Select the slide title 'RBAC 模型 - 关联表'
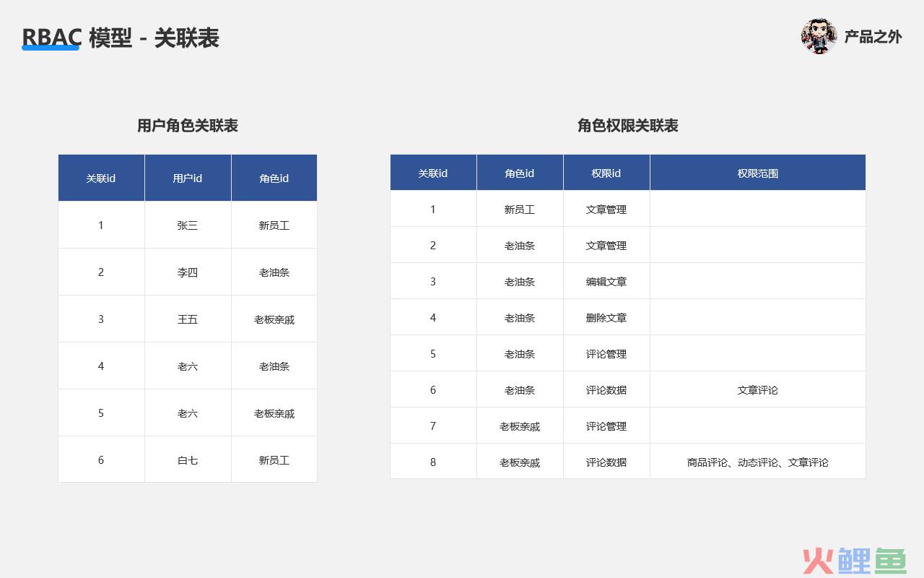Screen dimensions: 924x578 (x=121, y=38)
